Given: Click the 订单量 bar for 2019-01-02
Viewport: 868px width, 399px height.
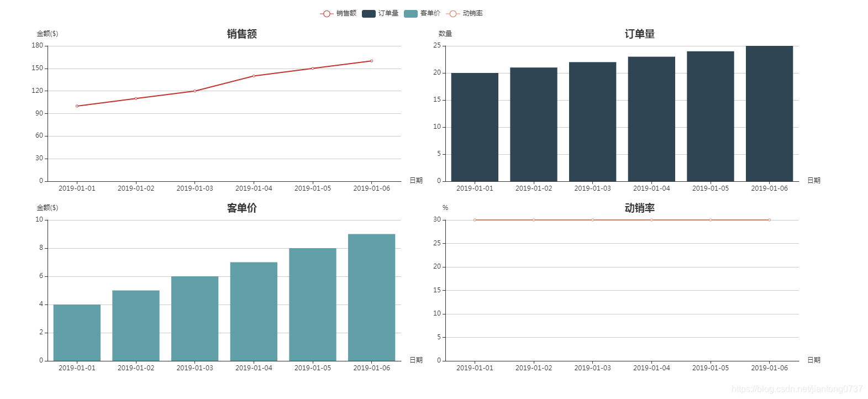Looking at the screenshot, I should [534, 124].
